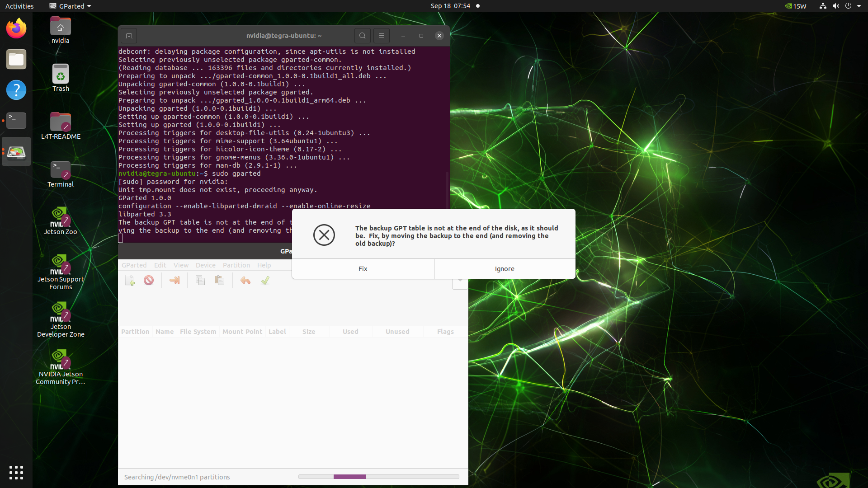Open the system status menu arrow
Viewport: 868px width, 488px height.
click(x=859, y=6)
